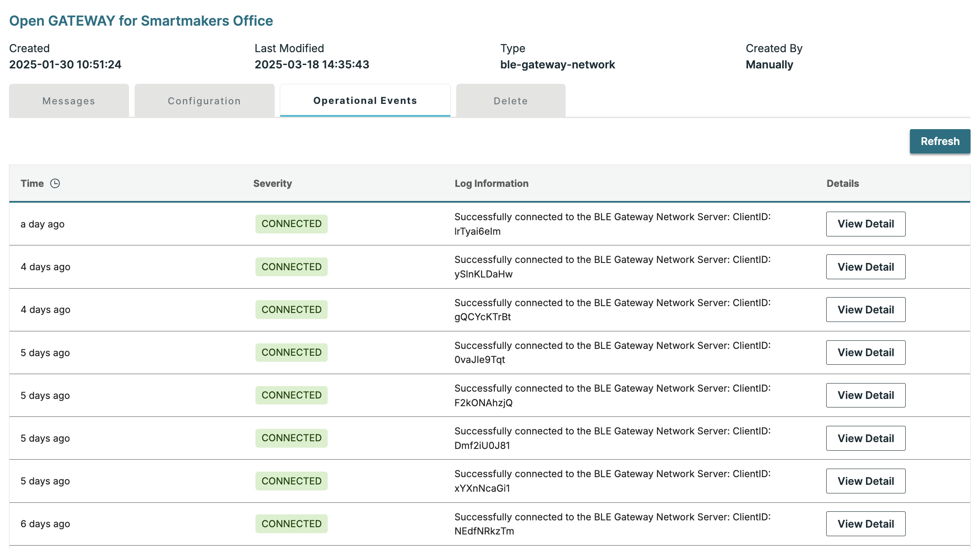The image size is (980, 549).
Task: Select the Operational Events tab
Action: pos(365,100)
